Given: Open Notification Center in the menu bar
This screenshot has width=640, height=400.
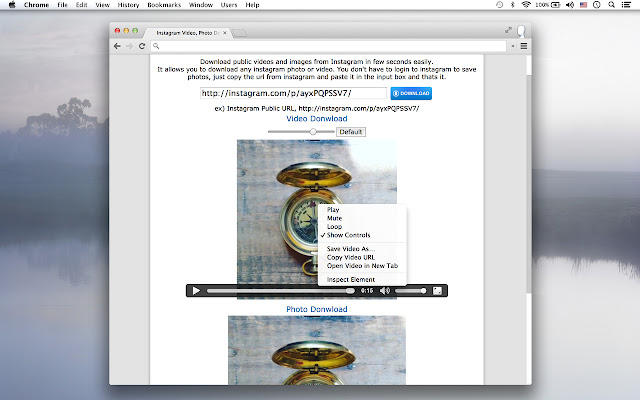Looking at the screenshot, I should 626,5.
